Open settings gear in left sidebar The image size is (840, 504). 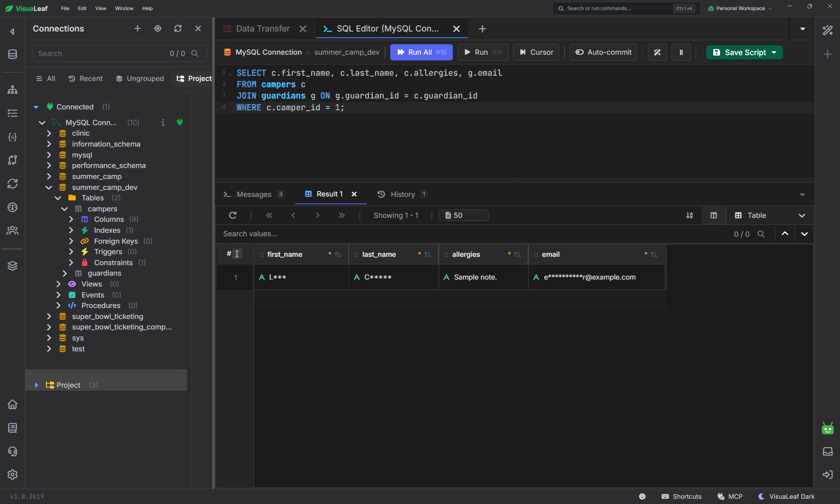coord(12,474)
